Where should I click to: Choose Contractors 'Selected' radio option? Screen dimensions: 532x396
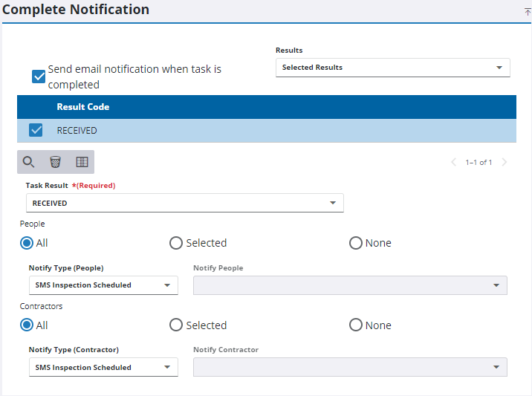coord(176,325)
